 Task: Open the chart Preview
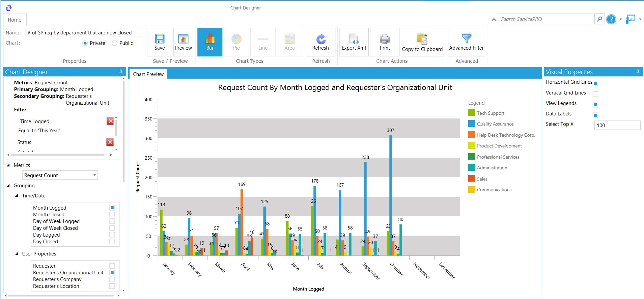(x=183, y=42)
